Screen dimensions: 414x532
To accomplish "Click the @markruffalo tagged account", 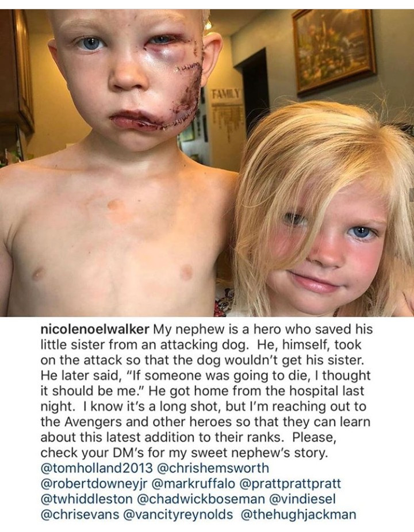I will coord(193,484).
